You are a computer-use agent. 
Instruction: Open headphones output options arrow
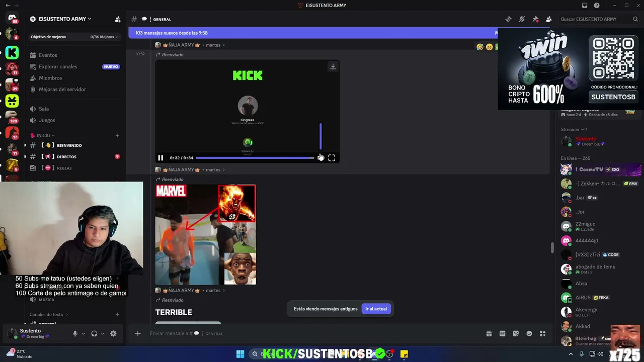[x=103, y=333]
